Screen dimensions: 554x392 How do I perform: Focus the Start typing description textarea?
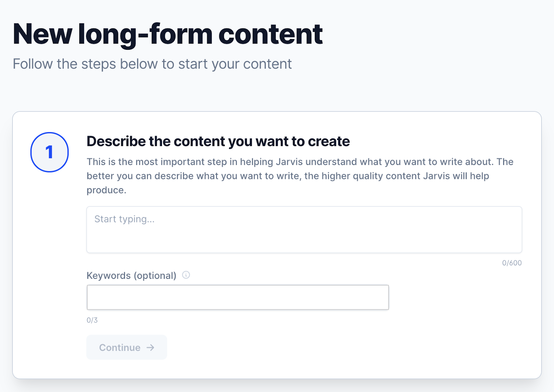pos(304,230)
